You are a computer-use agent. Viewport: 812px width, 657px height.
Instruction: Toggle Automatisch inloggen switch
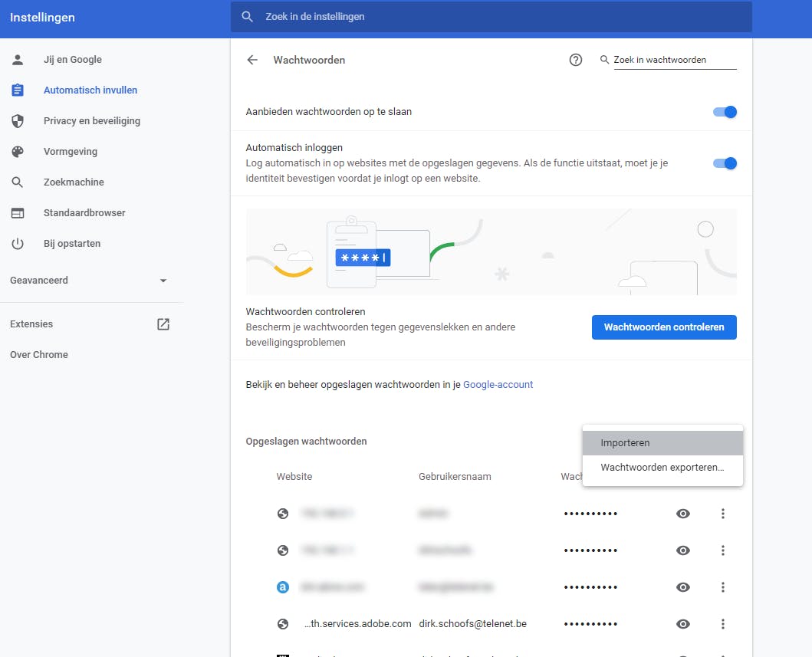point(725,163)
